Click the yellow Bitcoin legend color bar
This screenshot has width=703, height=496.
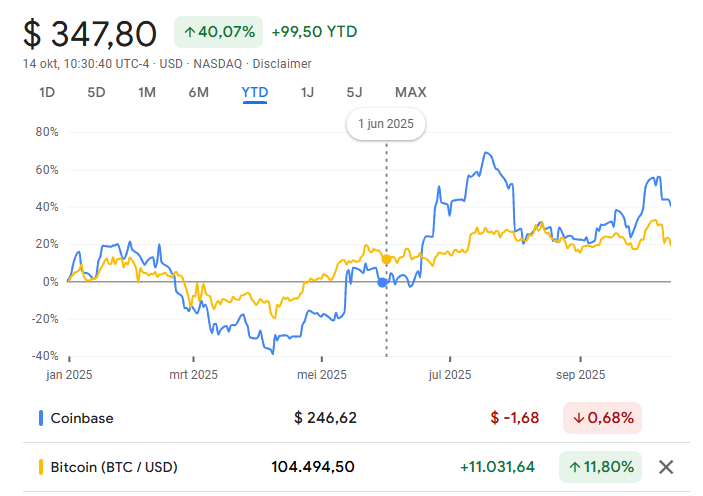click(x=41, y=467)
